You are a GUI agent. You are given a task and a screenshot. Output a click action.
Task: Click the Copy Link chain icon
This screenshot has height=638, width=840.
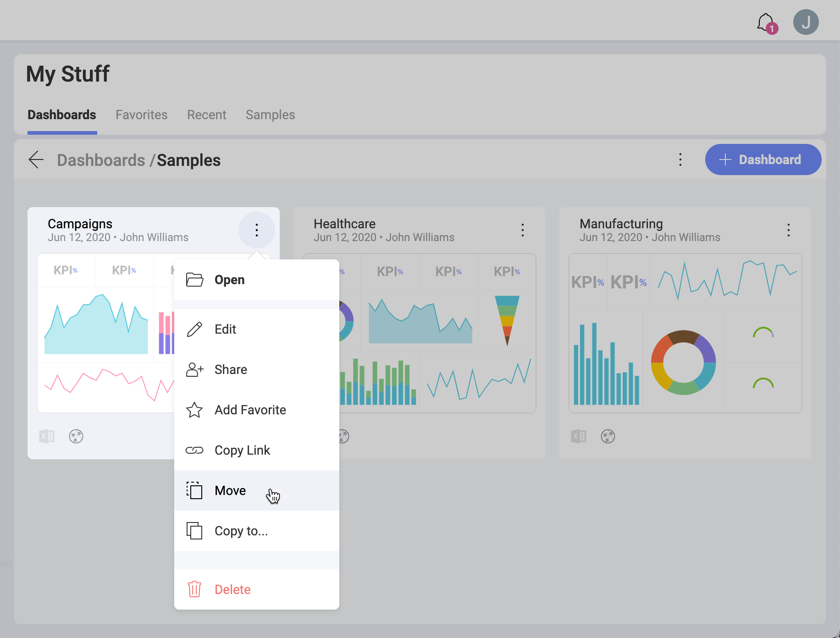[194, 450]
